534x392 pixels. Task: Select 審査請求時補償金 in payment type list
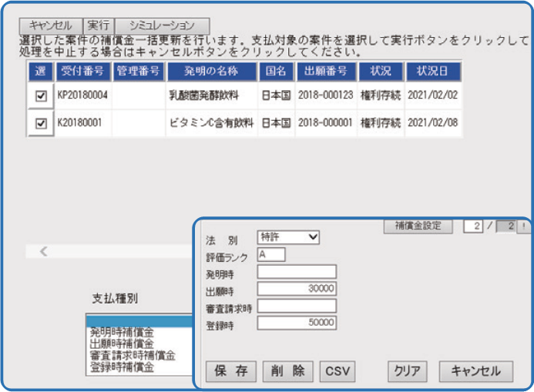(x=133, y=356)
